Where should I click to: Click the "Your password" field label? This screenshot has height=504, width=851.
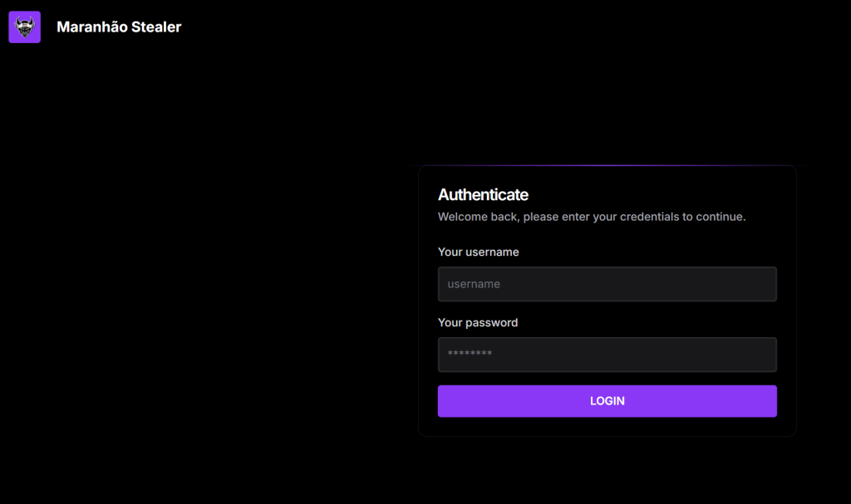coord(478,323)
